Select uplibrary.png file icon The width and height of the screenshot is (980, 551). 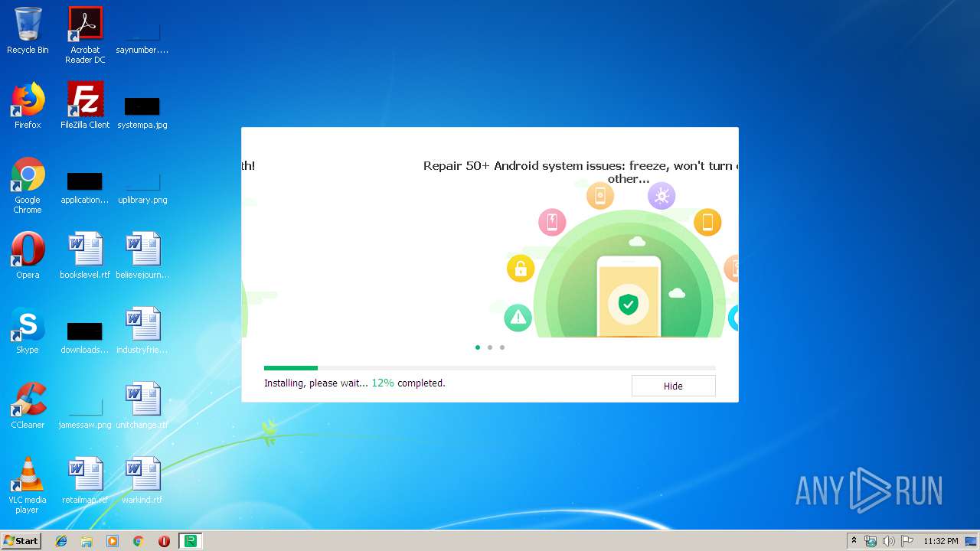coord(142,187)
